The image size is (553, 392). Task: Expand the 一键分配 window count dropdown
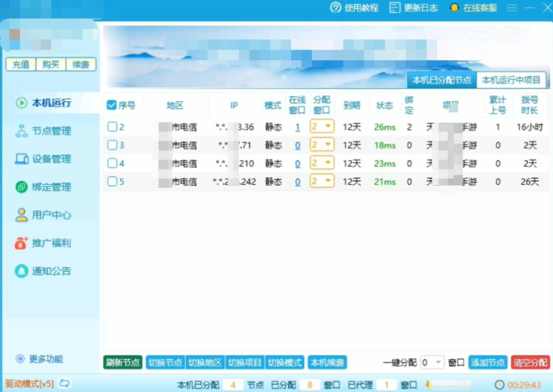tap(432, 362)
